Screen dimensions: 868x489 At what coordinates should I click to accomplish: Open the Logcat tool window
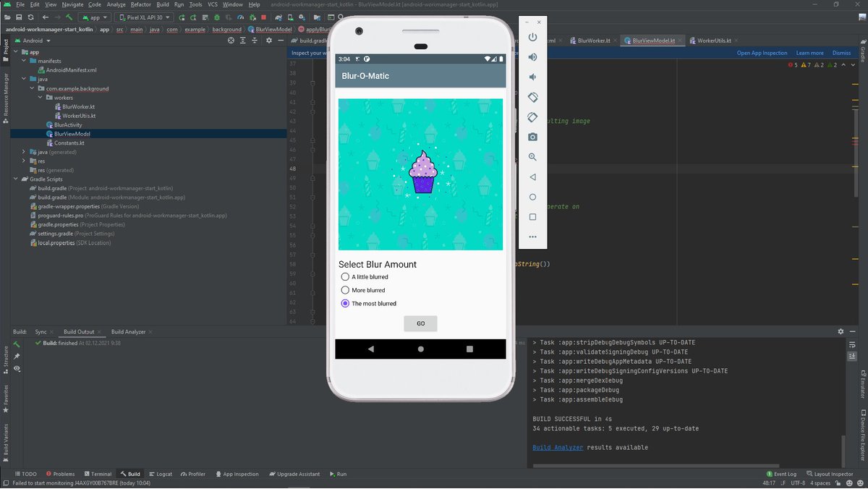pyautogui.click(x=161, y=474)
